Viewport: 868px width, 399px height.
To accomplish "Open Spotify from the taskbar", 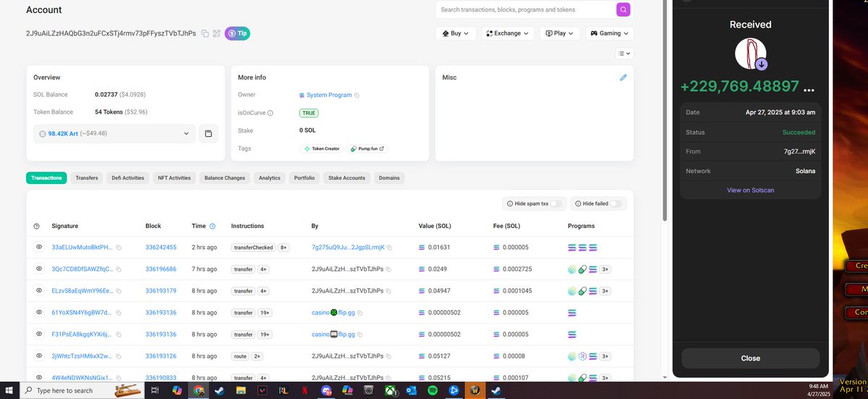I will point(433,390).
